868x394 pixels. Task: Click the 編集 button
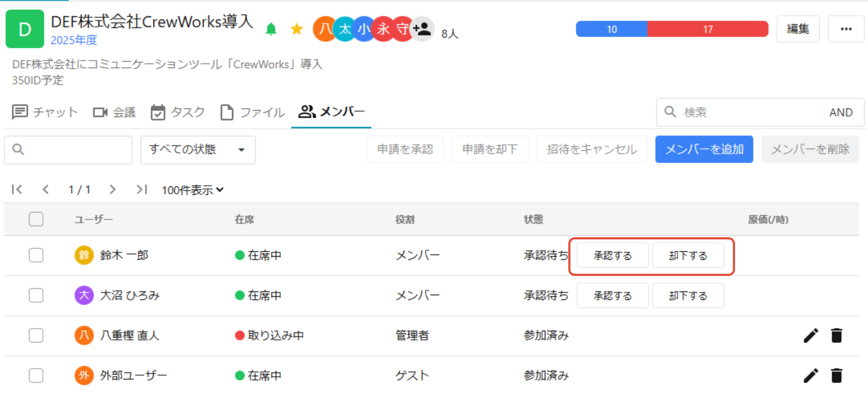tap(798, 29)
